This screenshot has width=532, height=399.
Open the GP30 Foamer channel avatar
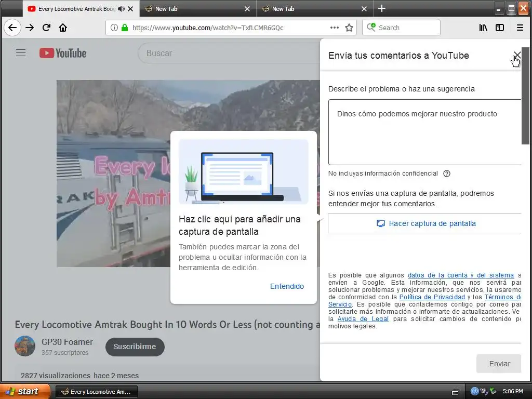[x=25, y=346]
